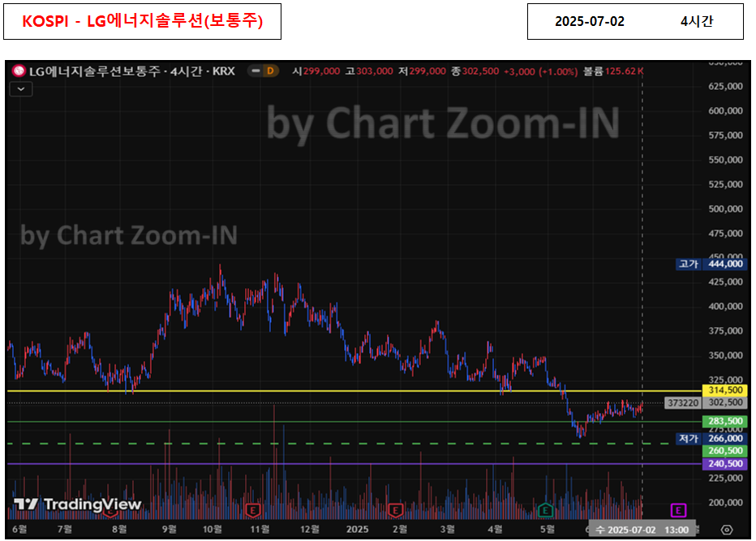Viewport: 756px width, 541px height.
Task: Click the orange D badge in legend
Action: tap(270, 71)
